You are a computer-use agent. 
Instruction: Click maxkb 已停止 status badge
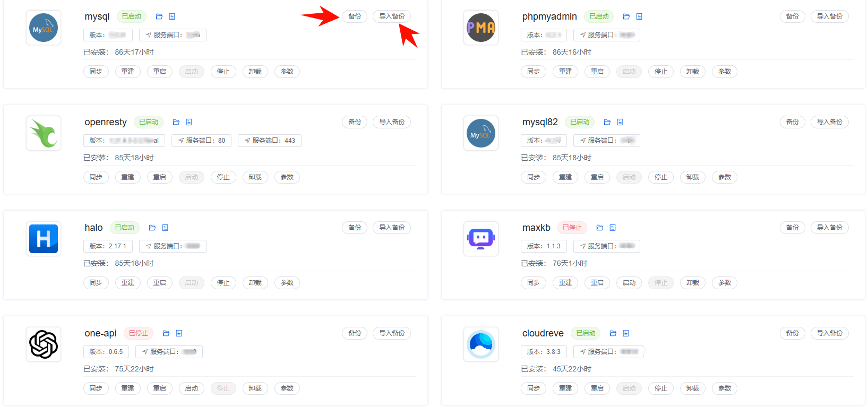coord(572,228)
